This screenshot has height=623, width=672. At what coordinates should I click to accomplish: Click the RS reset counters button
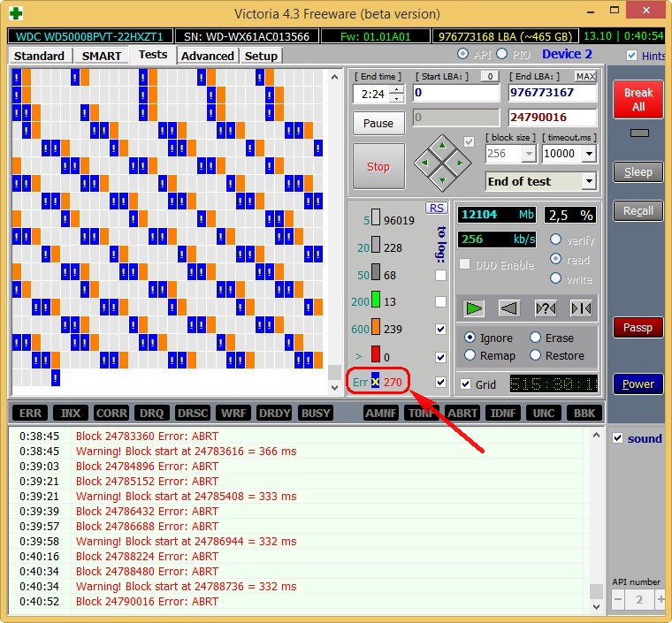coord(436,208)
